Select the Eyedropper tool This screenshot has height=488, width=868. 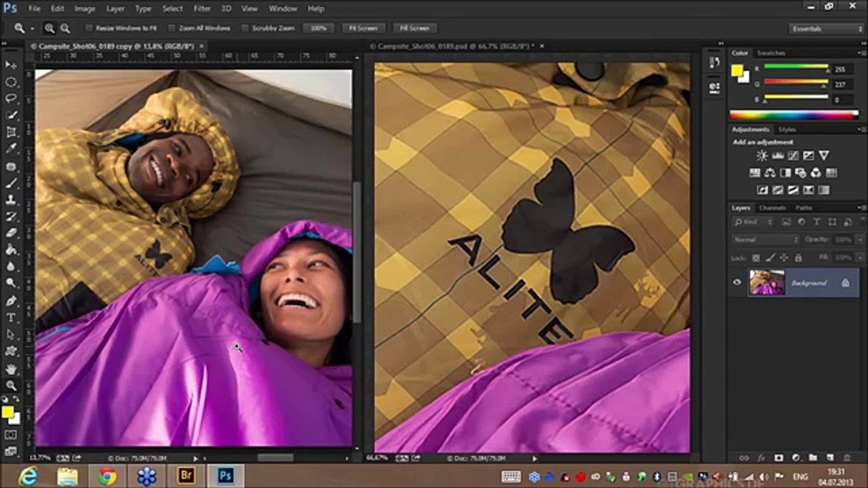11,149
